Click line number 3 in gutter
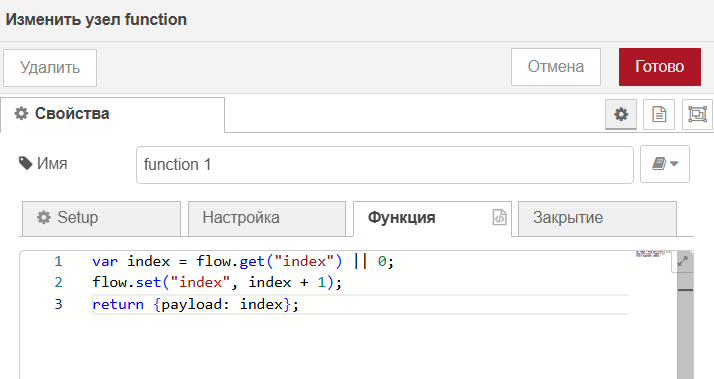The width and height of the screenshot is (714, 379). click(x=58, y=304)
